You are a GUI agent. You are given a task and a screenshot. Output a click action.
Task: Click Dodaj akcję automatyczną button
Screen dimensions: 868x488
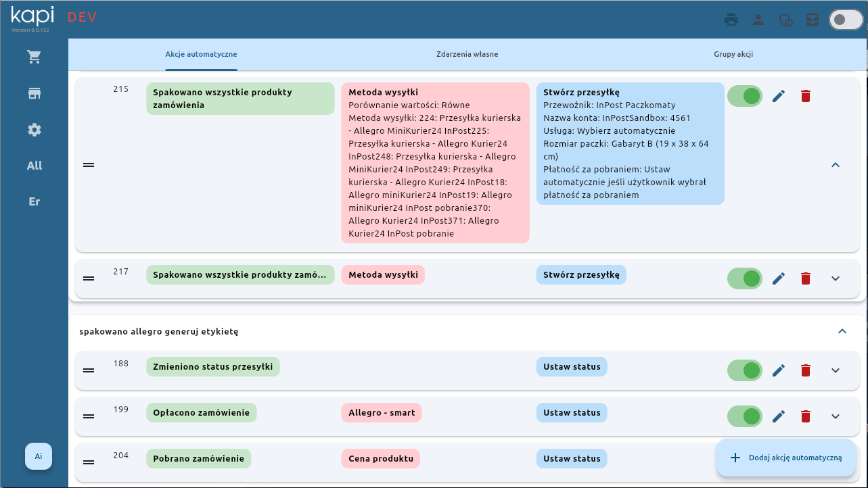(x=786, y=458)
